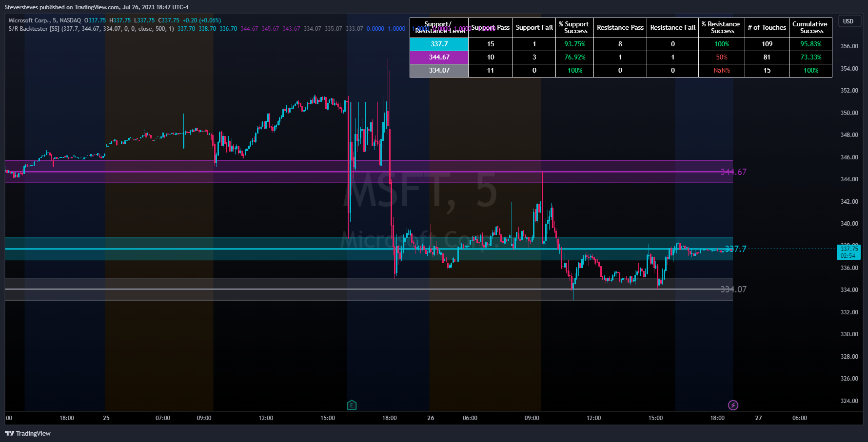Screen dimensions: 868x442
Task: Click the 50% resistance success value
Action: [x=722, y=57]
